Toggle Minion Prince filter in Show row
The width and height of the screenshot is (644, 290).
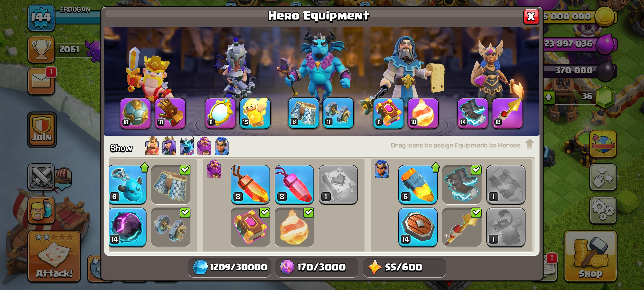[187, 146]
